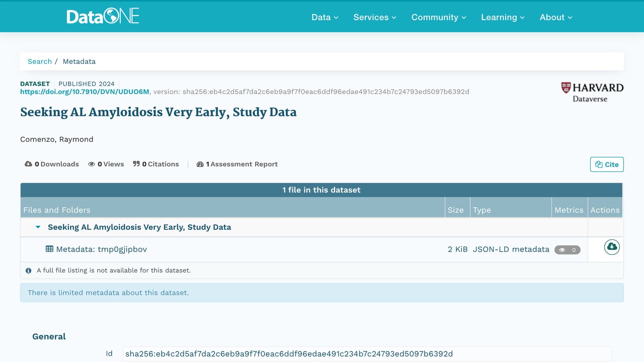
Task: Click the limited metadata notice banner
Action: pyautogui.click(x=322, y=293)
